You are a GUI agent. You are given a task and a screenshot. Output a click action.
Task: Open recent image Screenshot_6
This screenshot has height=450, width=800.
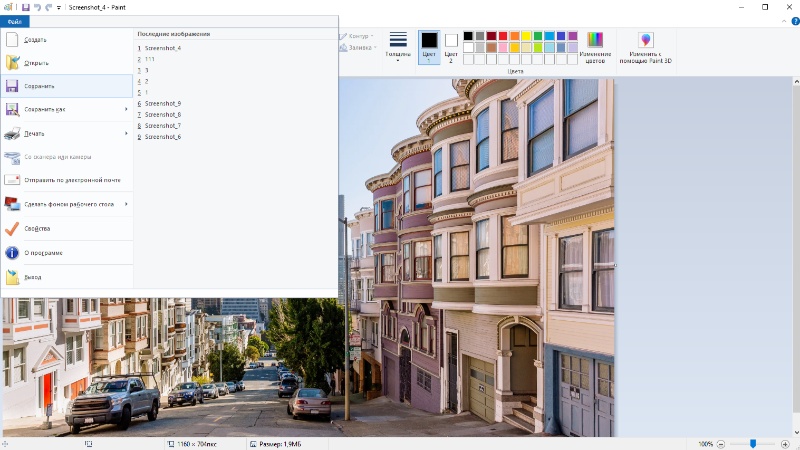coord(163,137)
